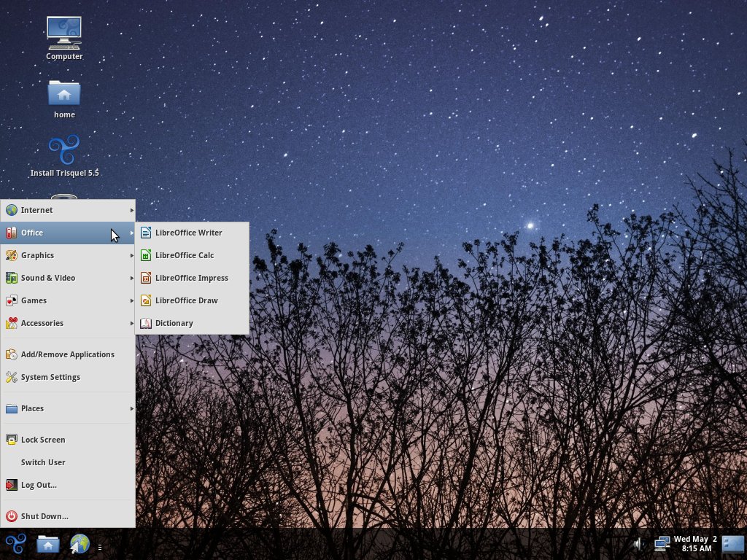Open the Trisquel menu button in the taskbar
Image resolution: width=747 pixels, height=560 pixels.
[x=15, y=544]
